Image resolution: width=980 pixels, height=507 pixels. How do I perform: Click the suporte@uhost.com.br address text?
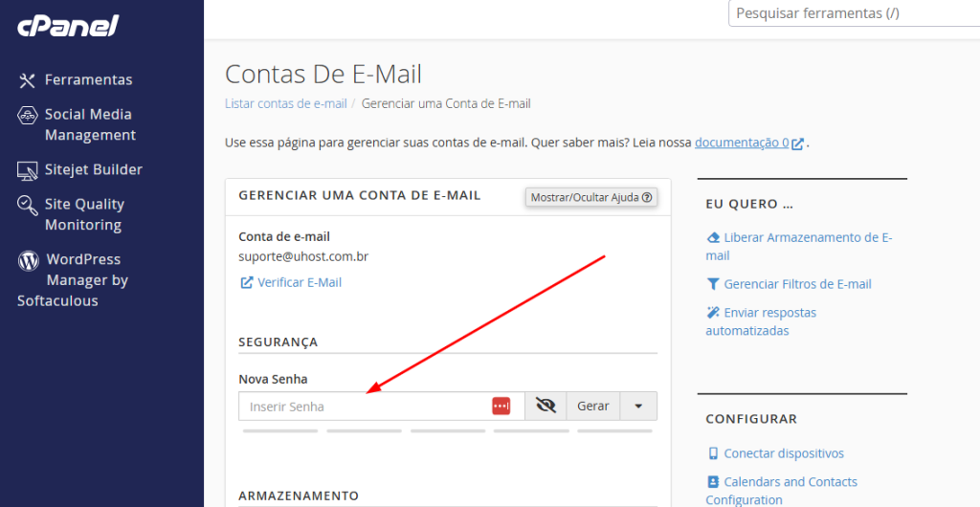[303, 256]
